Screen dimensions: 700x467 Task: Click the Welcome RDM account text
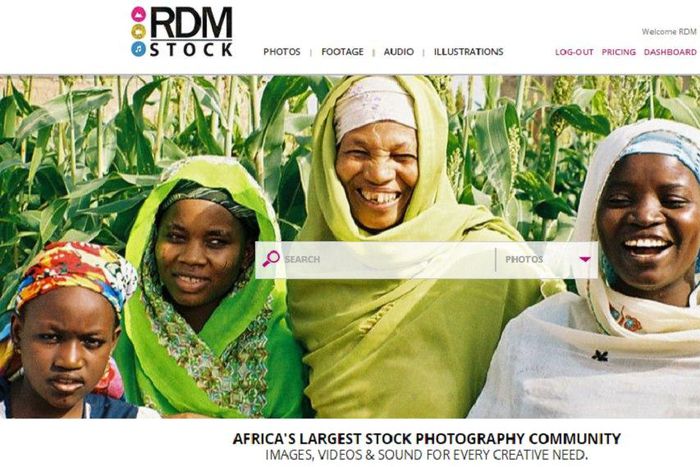[669, 32]
